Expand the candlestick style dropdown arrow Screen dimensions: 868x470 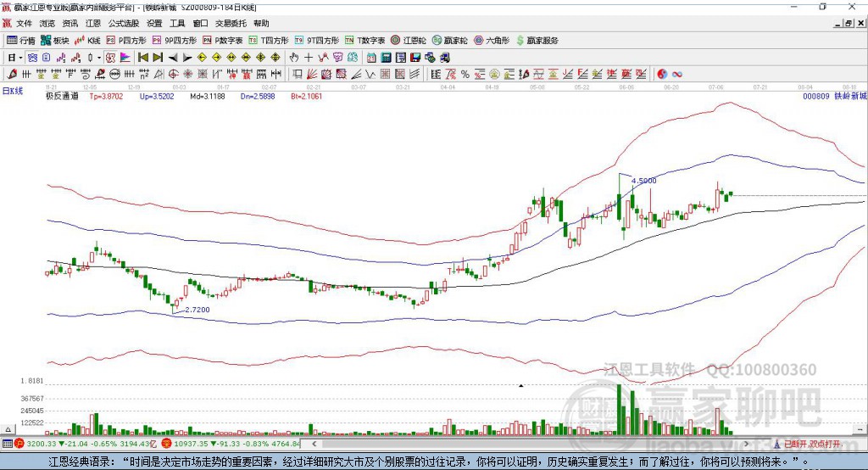[x=99, y=58]
